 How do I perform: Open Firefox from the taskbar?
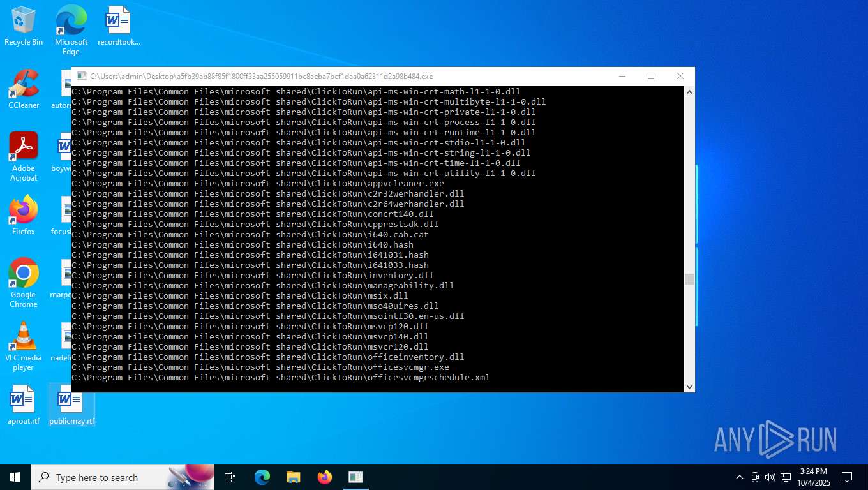[x=325, y=477]
